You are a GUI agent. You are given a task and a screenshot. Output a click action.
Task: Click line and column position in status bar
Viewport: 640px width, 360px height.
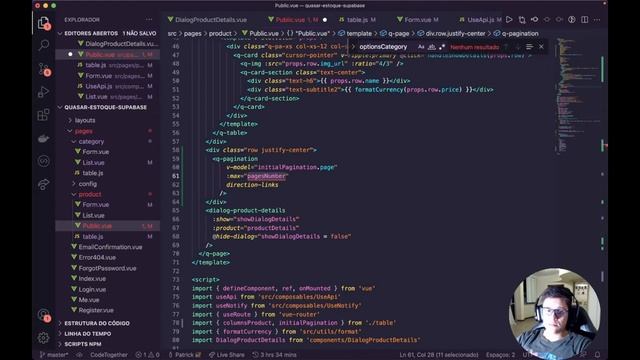click(x=439, y=355)
